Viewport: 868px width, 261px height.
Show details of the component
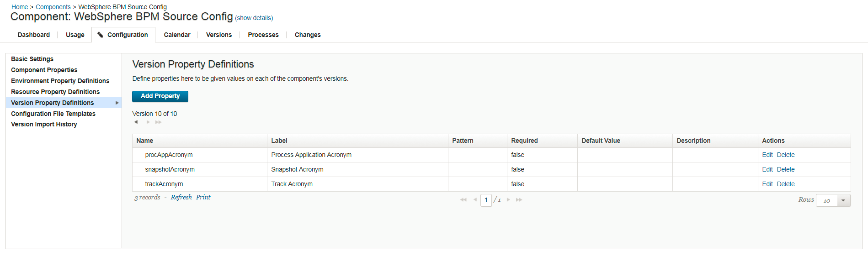[x=254, y=18]
